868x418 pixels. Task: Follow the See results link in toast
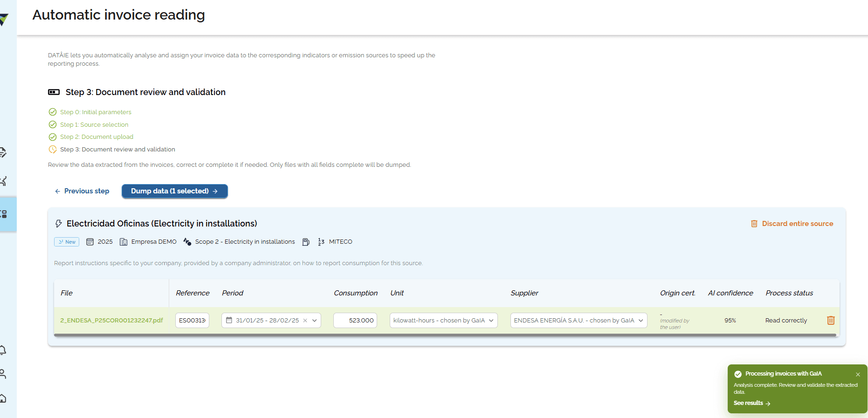click(x=752, y=403)
